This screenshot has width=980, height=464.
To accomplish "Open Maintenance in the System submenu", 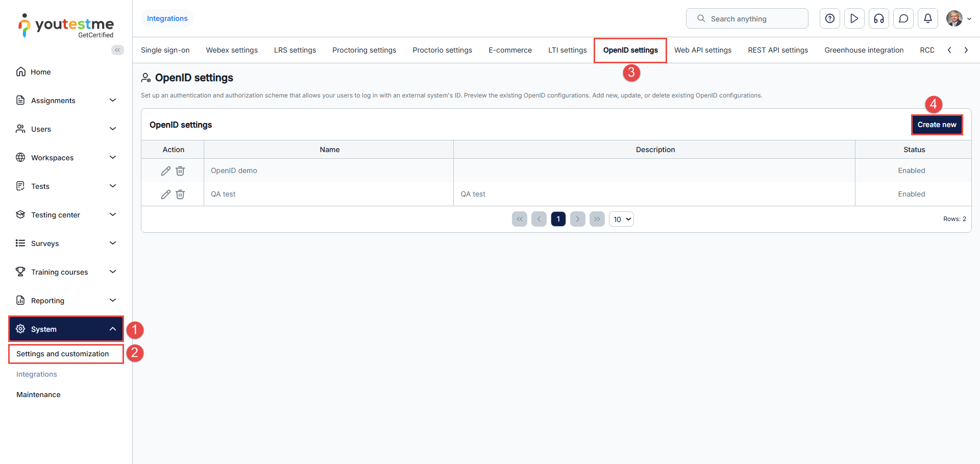I will (x=38, y=395).
